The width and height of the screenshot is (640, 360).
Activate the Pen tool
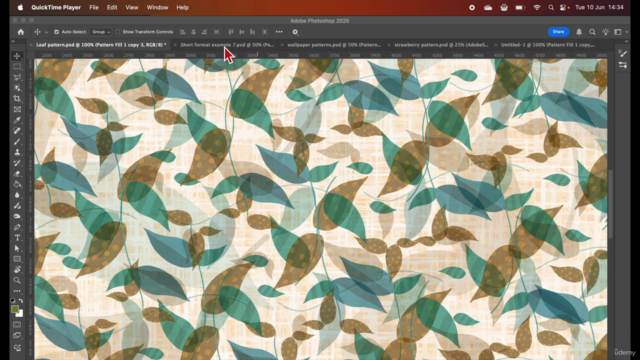pyautogui.click(x=17, y=227)
